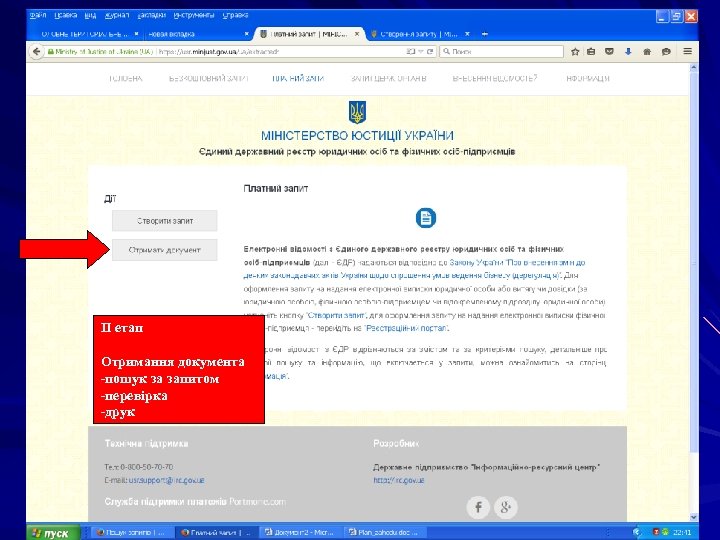The width and height of the screenshot is (720, 540).
Task: Open the 'Справка' menu
Action: pyautogui.click(x=236, y=15)
